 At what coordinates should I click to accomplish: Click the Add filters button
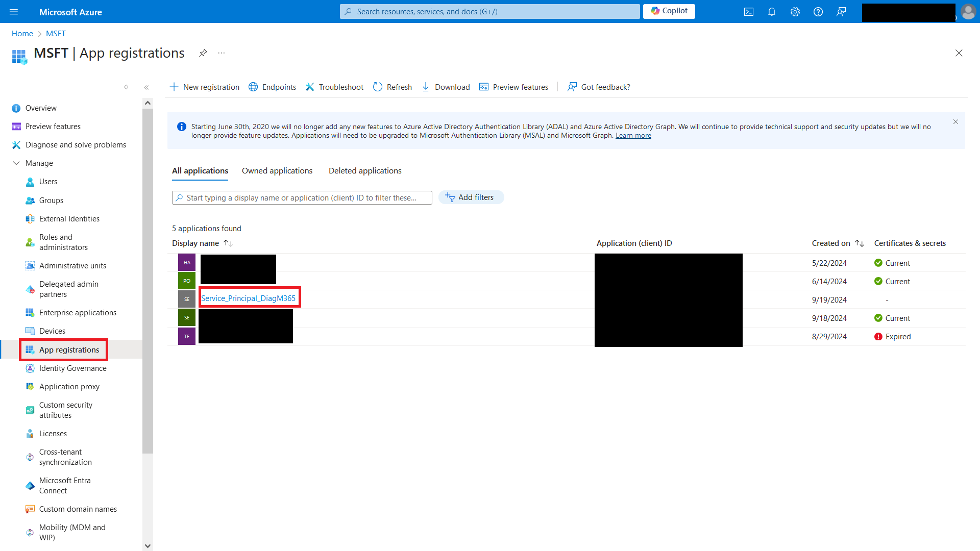click(471, 197)
